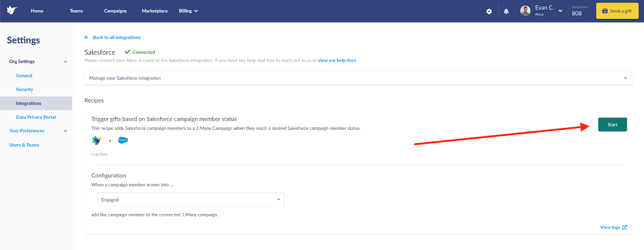This screenshot has height=250, width=644.
Task: Click the recipe title about campaign member status
Action: tap(164, 119)
